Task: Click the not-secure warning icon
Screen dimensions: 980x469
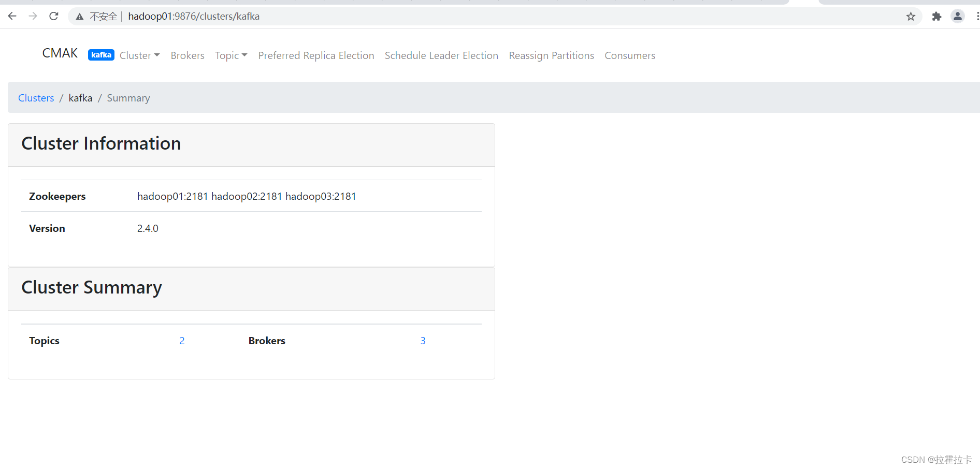Action: tap(80, 17)
